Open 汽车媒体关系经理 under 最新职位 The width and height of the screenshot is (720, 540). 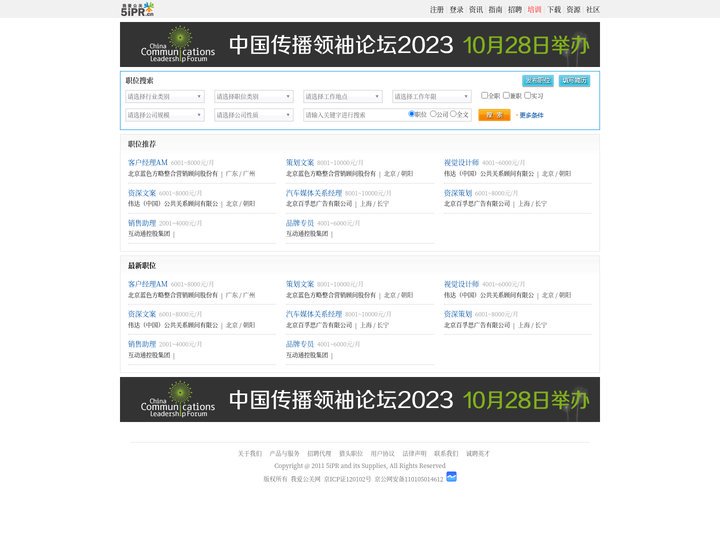[x=314, y=314]
